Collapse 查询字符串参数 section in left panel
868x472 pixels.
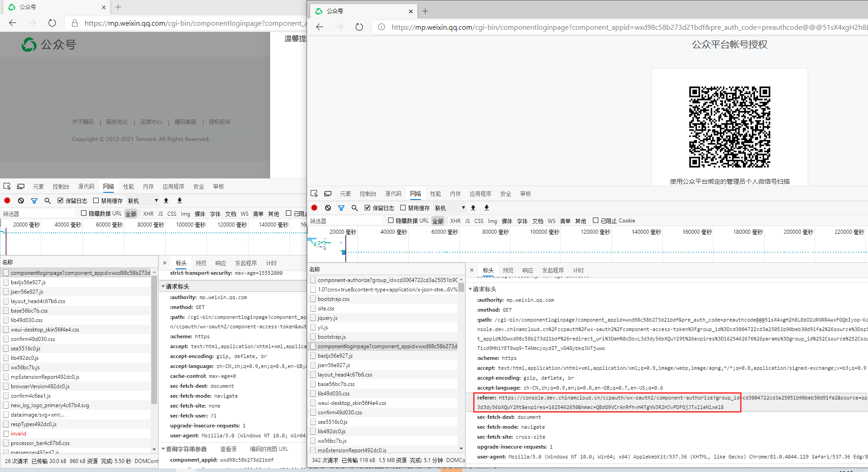[163, 449]
